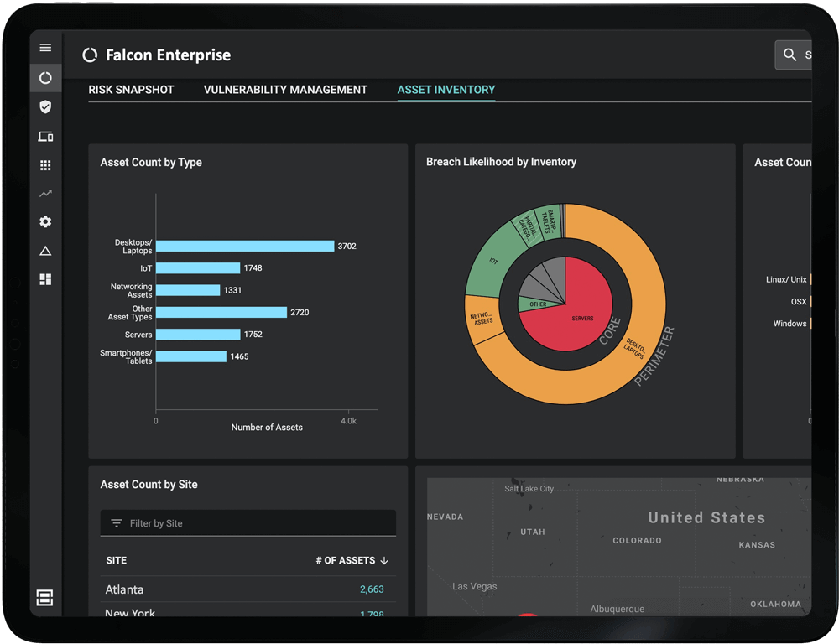Click the Networking Assets bar showing 1331

click(188, 290)
